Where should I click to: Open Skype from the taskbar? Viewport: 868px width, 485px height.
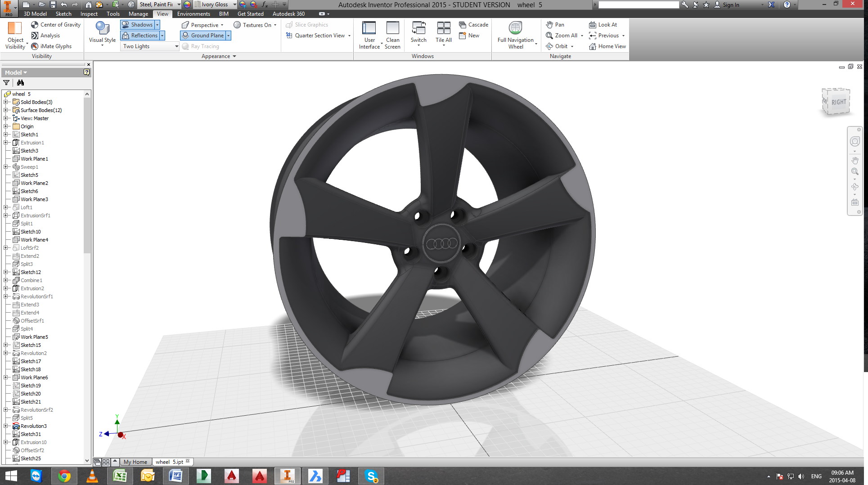click(x=371, y=476)
